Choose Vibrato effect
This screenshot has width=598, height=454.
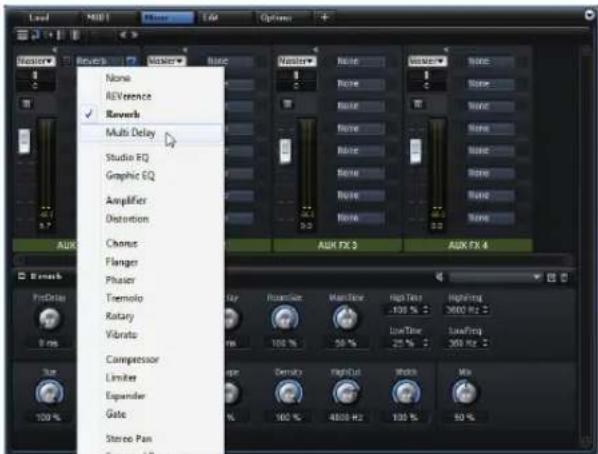(121, 335)
